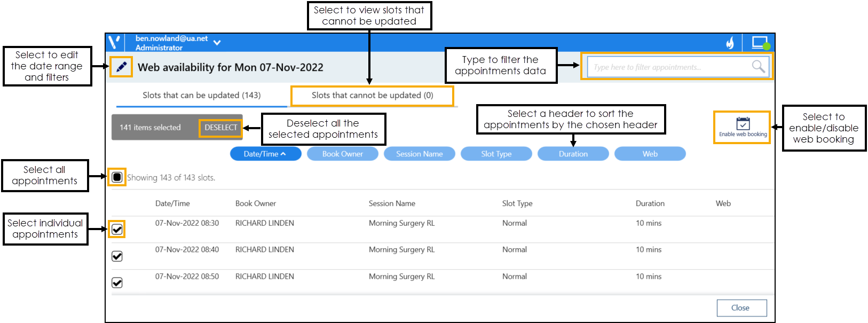Uncheck the 08:50 appointment checkbox
868x323 pixels.
click(117, 283)
